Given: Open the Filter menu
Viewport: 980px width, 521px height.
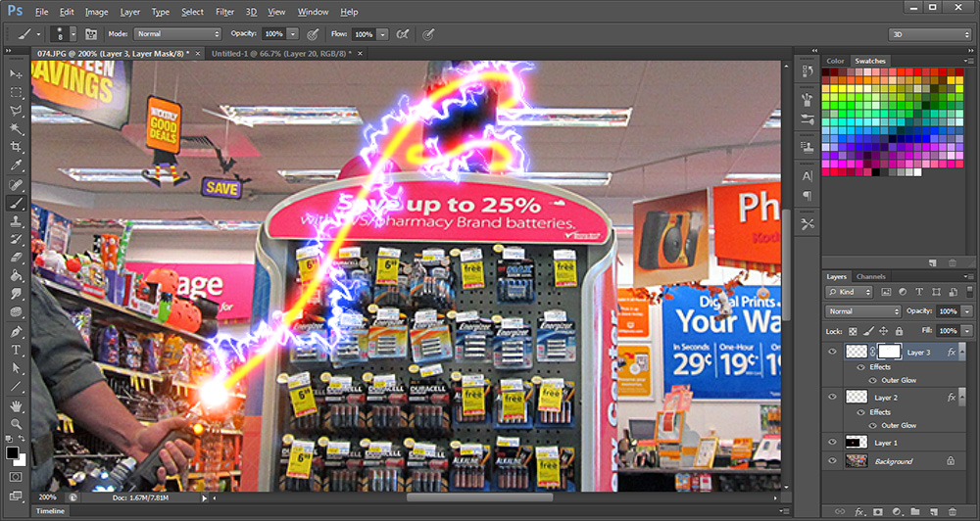Looking at the screenshot, I should point(224,12).
